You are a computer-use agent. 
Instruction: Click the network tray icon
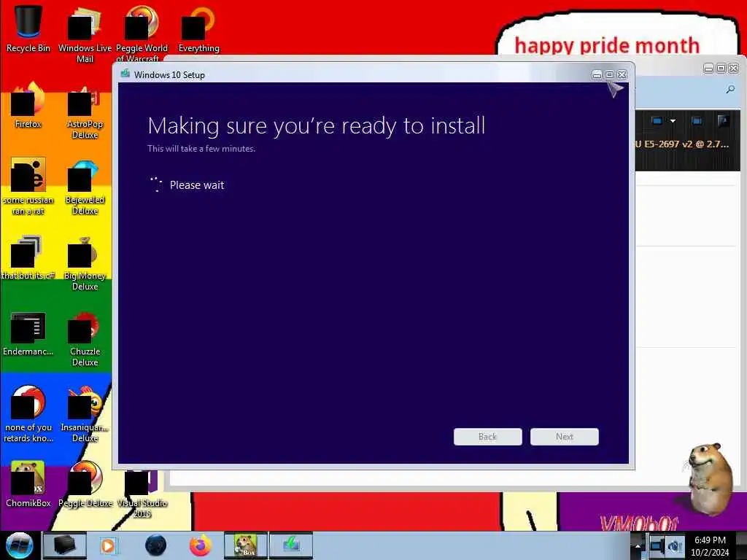pyautogui.click(x=657, y=545)
